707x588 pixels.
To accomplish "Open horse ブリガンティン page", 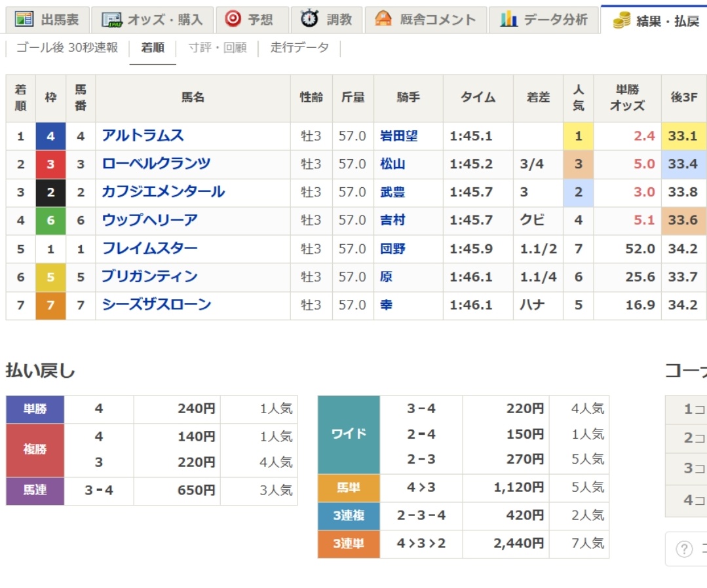I will [x=149, y=276].
